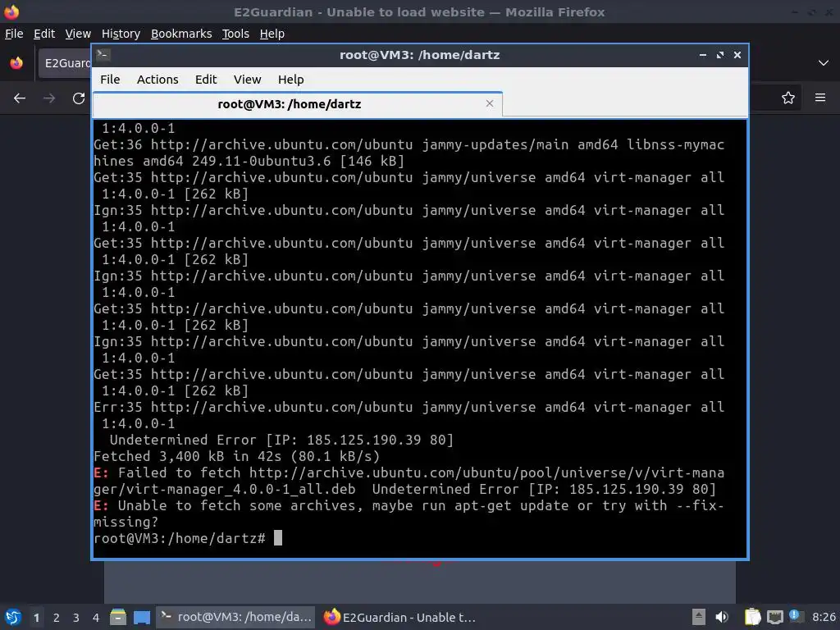Open clipboard manager tray icon
The image size is (840, 630).
pos(752,617)
